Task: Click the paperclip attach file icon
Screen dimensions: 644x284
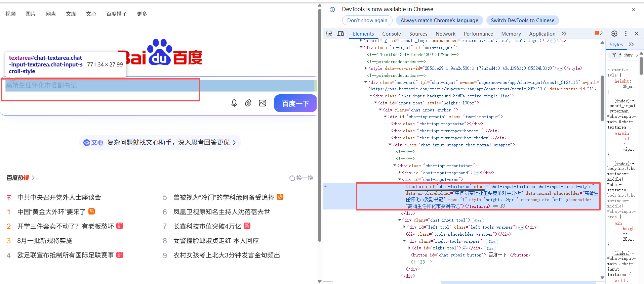Action: 248,103
